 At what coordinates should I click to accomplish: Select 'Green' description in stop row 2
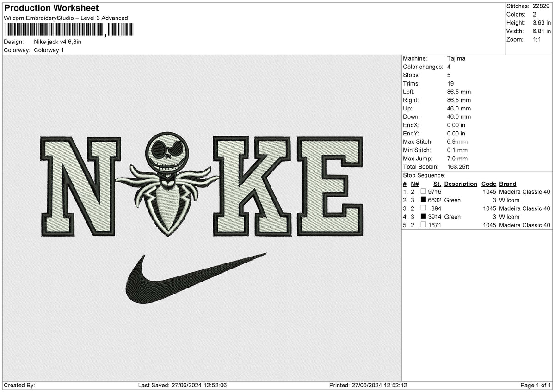point(452,200)
